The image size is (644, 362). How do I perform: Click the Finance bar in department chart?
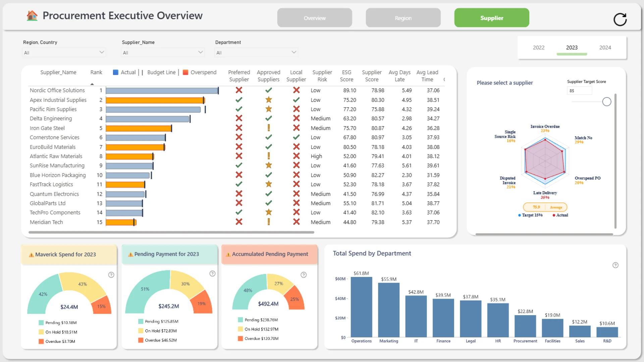(443, 318)
